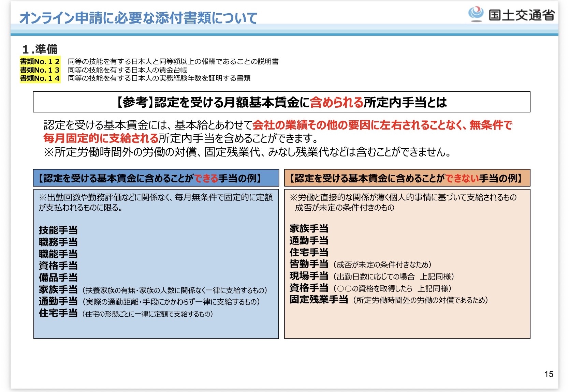Screen dimensions: 569x392
Task: Click the 国土交通省 logo icon
Action: pyautogui.click(x=476, y=14)
